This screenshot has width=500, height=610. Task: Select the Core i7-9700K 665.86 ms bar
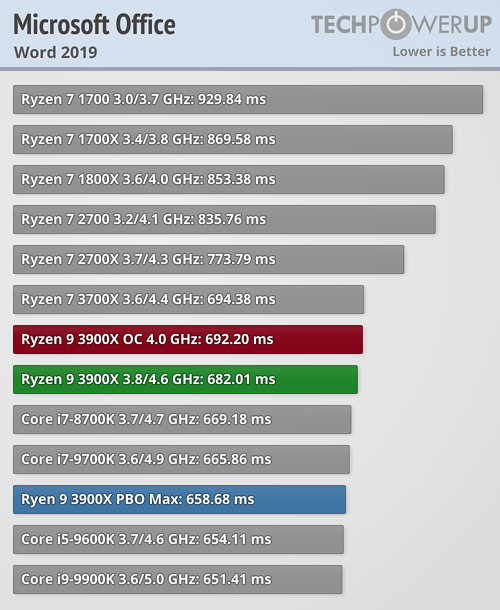[x=181, y=459]
